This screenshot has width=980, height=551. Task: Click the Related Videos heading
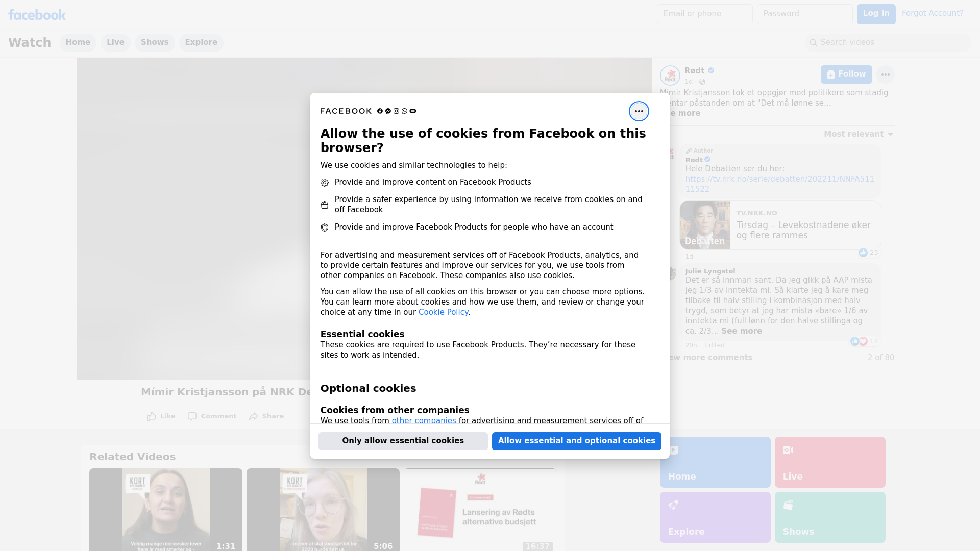[x=133, y=457]
